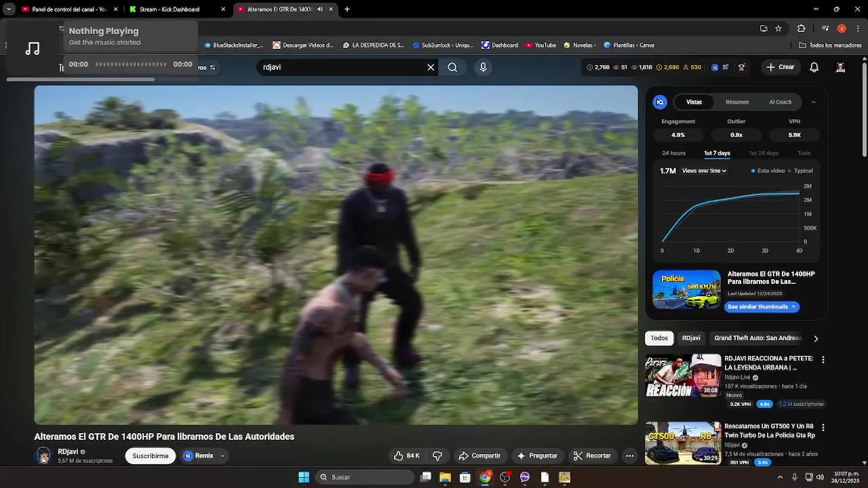
Task: Open Plantillas Canva bookmark
Action: [x=629, y=45]
